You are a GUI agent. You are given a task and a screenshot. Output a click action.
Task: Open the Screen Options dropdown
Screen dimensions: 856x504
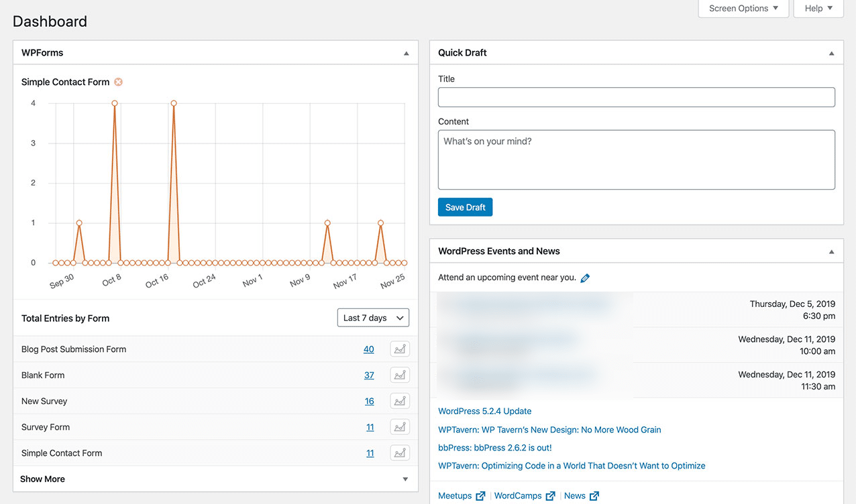point(743,8)
